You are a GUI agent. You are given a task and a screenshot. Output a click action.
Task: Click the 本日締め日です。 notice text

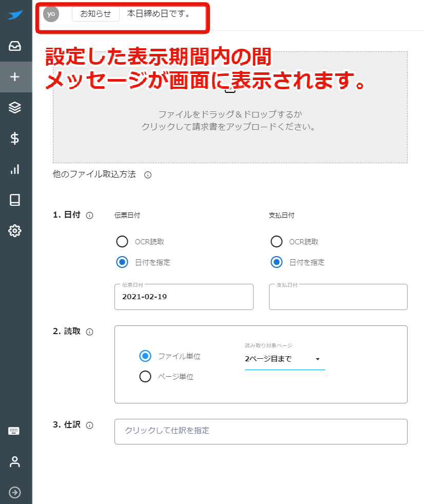159,13
